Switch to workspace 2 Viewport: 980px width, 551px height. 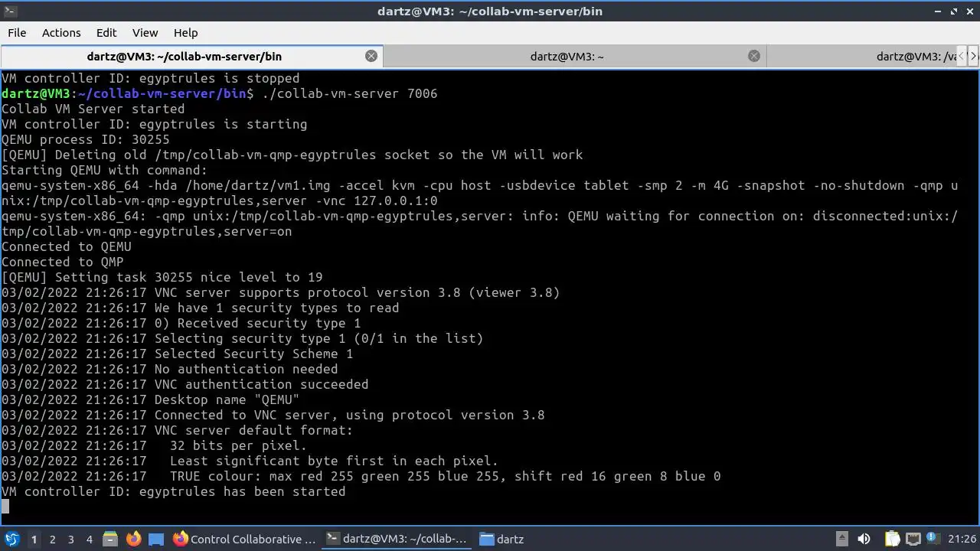coord(52,540)
